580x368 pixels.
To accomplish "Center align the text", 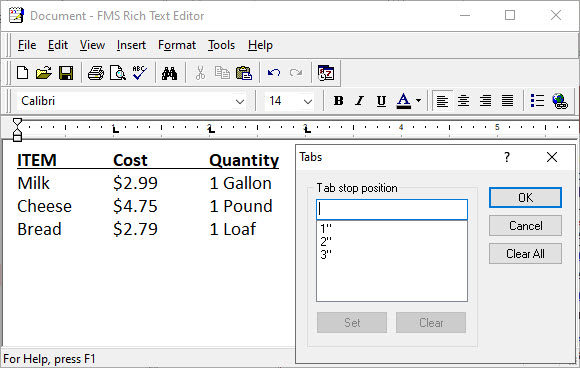I will point(463,101).
